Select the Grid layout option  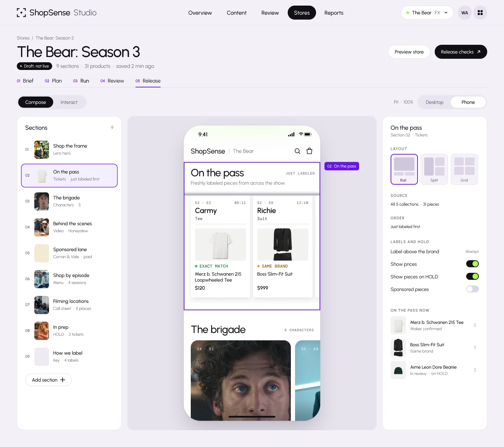(x=464, y=169)
